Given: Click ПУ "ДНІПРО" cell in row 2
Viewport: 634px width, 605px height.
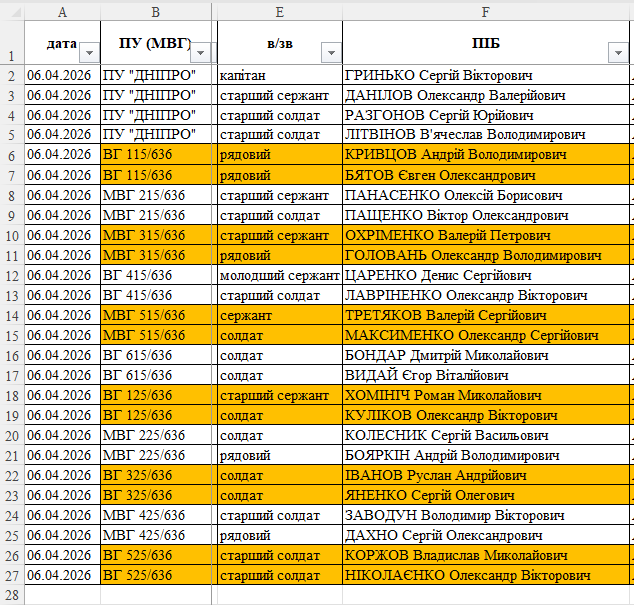Looking at the screenshot, I should [156, 75].
